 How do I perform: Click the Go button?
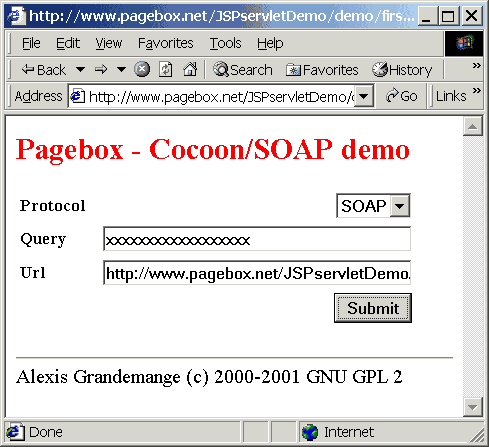(402, 96)
